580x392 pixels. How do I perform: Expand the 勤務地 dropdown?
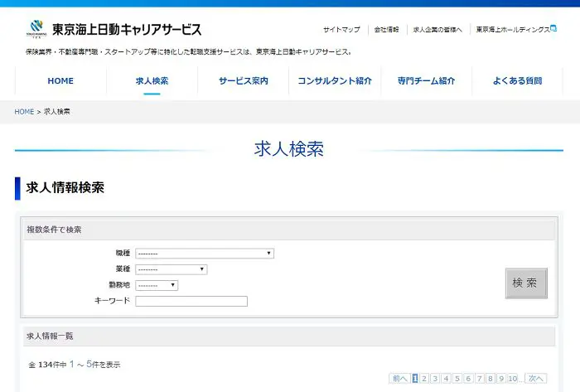pyautogui.click(x=157, y=285)
